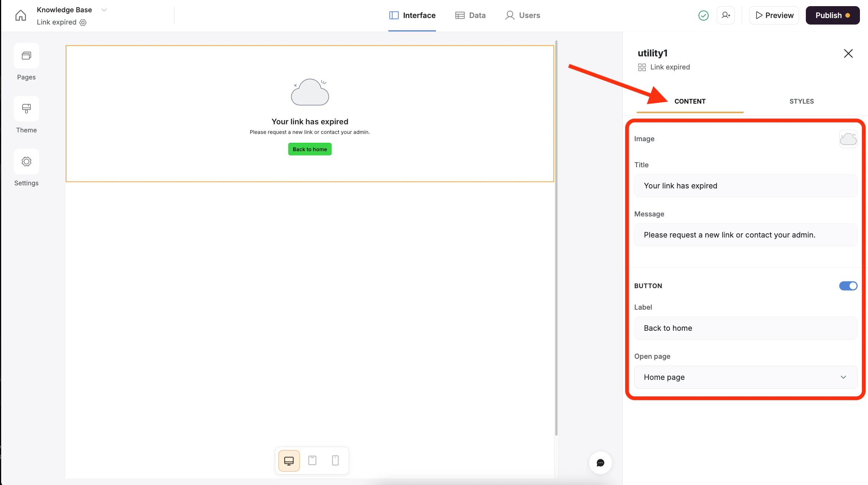868x485 pixels.
Task: Open the Data tab
Action: (x=470, y=15)
